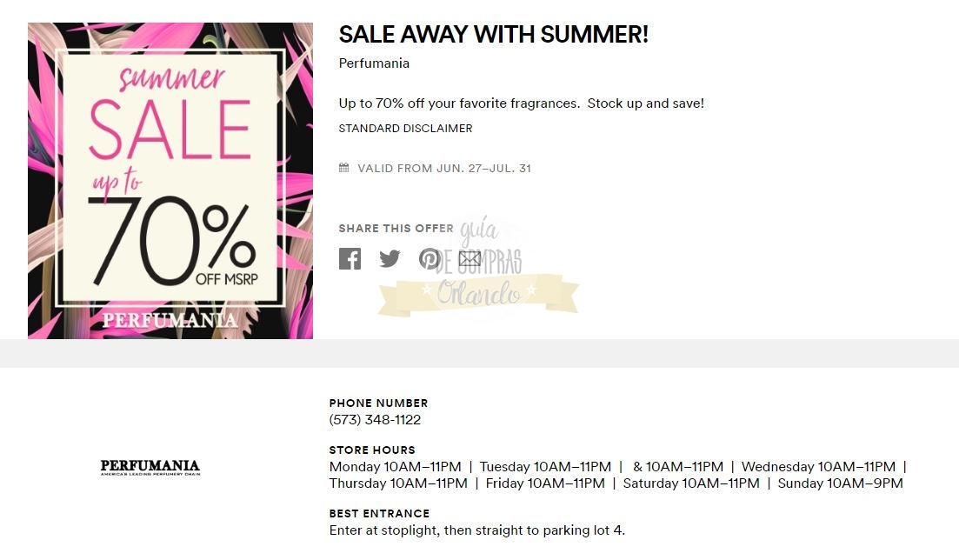This screenshot has height=560, width=959.
Task: Open the Summer Sale 70% off image
Action: [x=170, y=181]
